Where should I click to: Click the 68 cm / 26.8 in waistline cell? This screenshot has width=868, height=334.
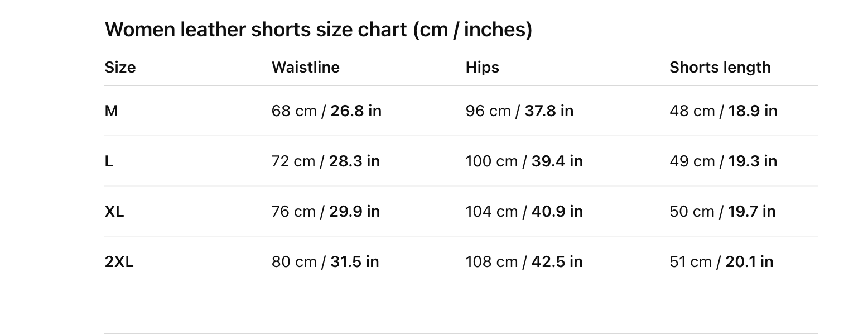tap(326, 111)
